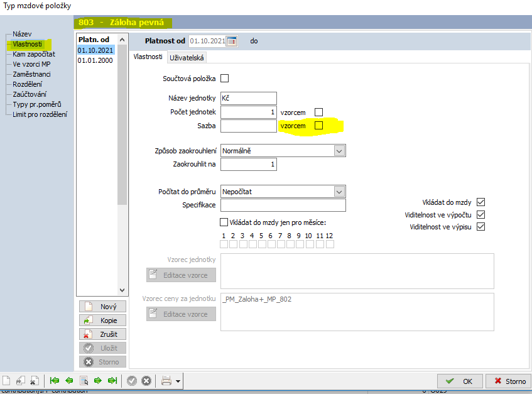Expand the Způsob zaokrouhlení dropdown
This screenshot has width=532, height=394.
(339, 151)
